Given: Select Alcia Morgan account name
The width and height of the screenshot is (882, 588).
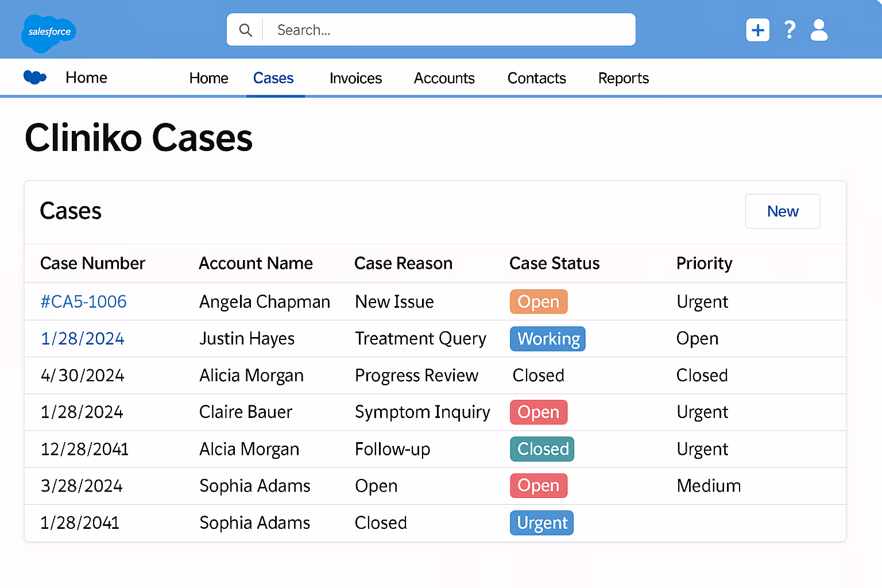Looking at the screenshot, I should [x=249, y=449].
